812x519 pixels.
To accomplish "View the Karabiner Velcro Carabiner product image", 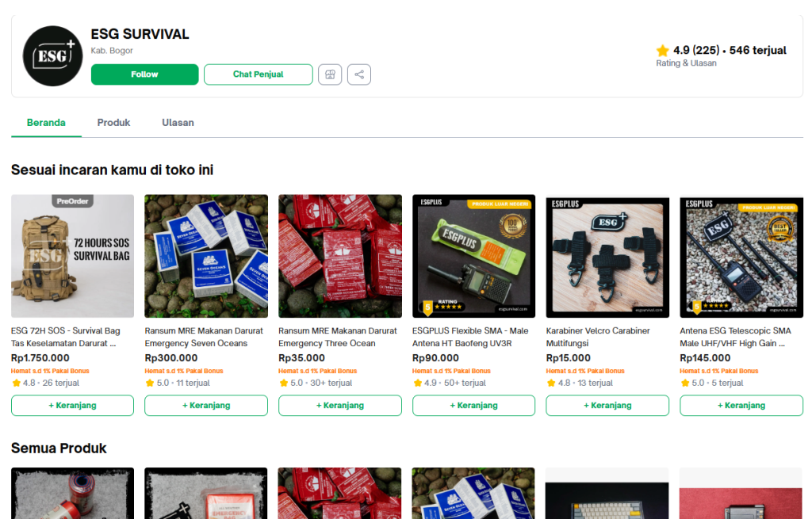I will pos(607,256).
